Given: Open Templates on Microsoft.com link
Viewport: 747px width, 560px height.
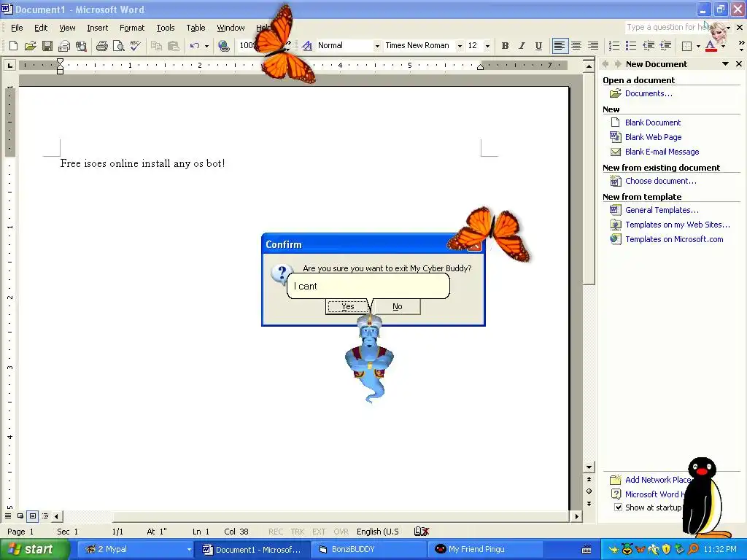Looking at the screenshot, I should [674, 239].
